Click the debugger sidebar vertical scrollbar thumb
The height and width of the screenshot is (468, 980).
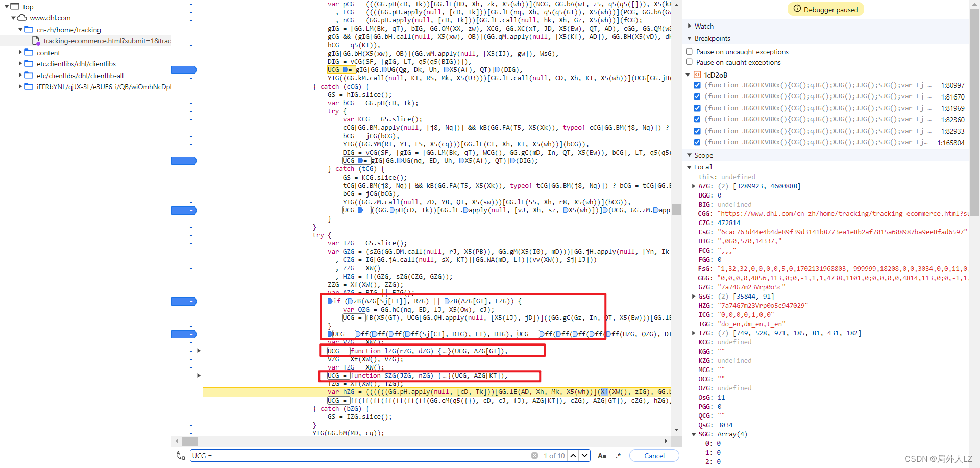coord(974,112)
